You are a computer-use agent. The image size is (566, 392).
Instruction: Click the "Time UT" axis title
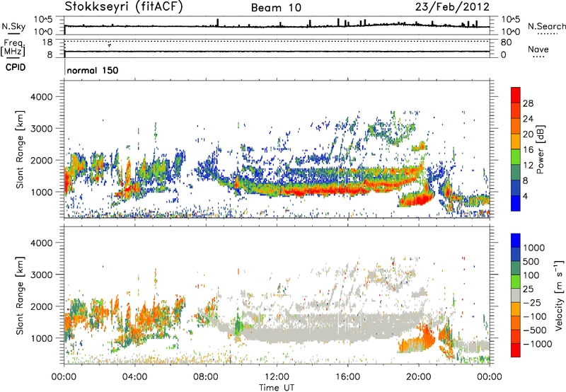(277, 388)
